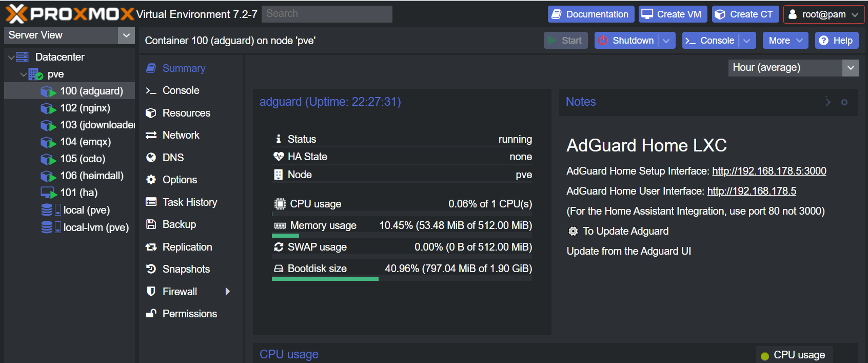Select 106 (heimdall) in the tree
Screen dimensions: 868x363
pos(69,176)
